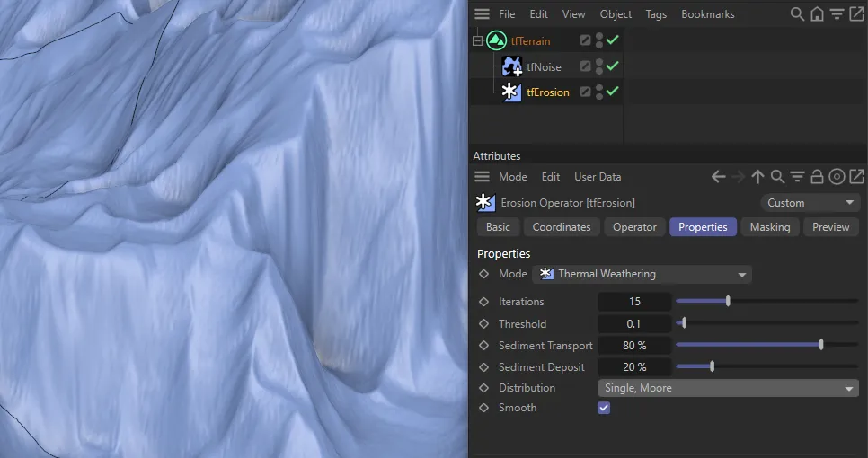868x458 pixels.
Task: Toggle tfNoise visibility dots
Action: point(599,66)
